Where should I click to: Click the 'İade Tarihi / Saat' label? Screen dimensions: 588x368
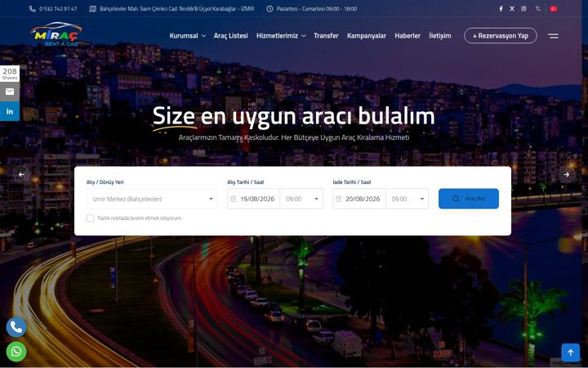coord(352,182)
